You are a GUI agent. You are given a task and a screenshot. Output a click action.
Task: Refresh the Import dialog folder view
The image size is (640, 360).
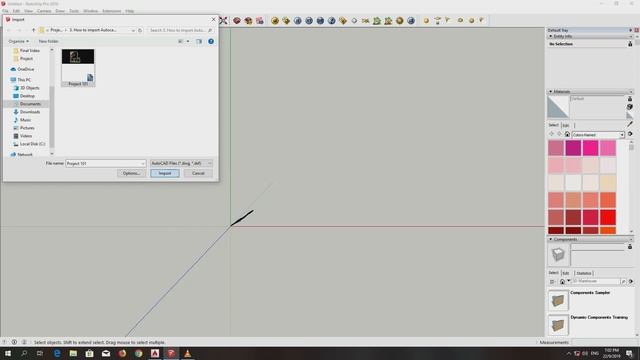tap(140, 30)
